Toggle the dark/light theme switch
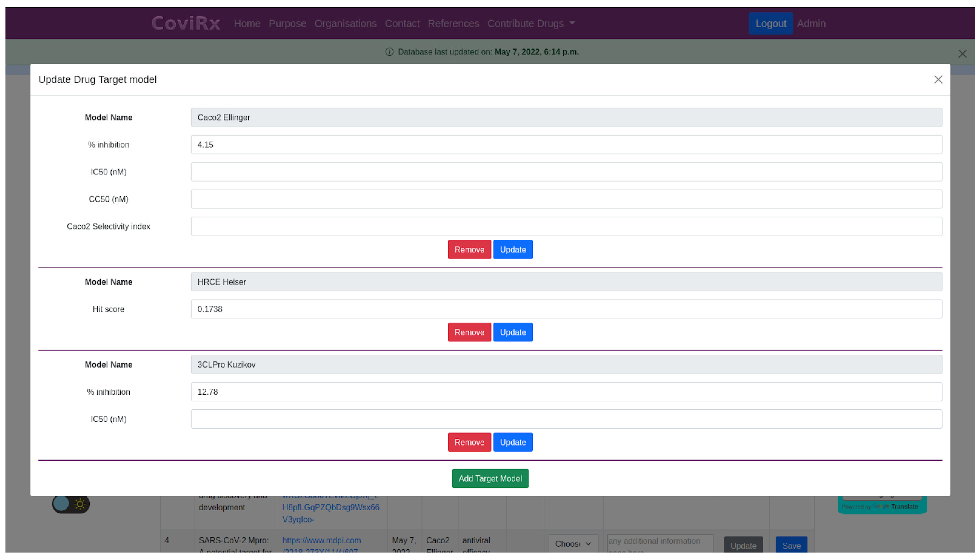 71,504
